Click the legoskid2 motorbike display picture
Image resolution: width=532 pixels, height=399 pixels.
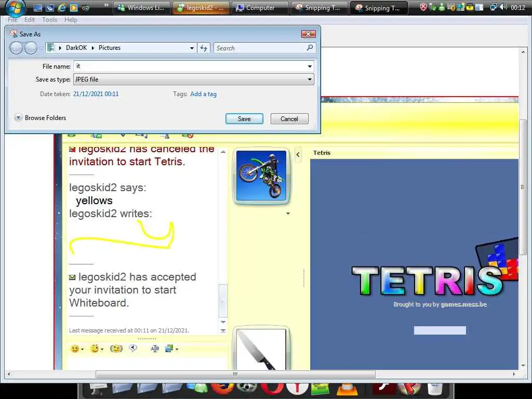point(261,176)
